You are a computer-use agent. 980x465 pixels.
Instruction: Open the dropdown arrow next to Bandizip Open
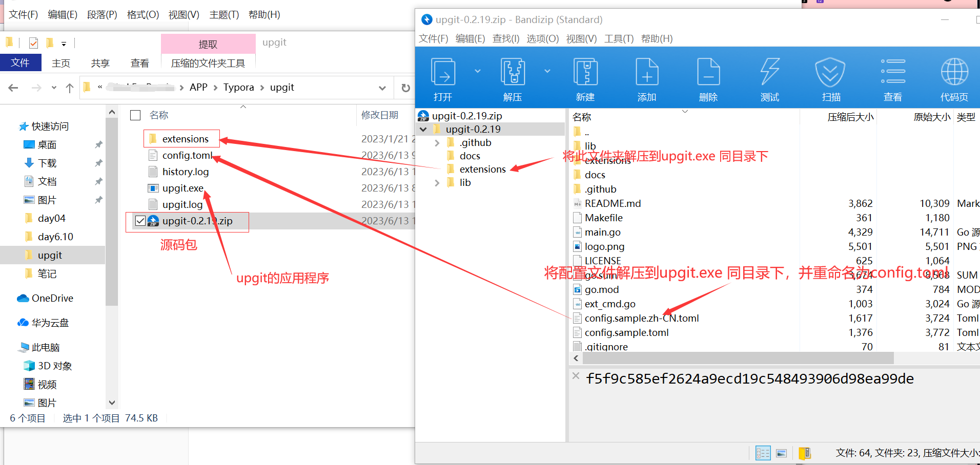pos(478,71)
